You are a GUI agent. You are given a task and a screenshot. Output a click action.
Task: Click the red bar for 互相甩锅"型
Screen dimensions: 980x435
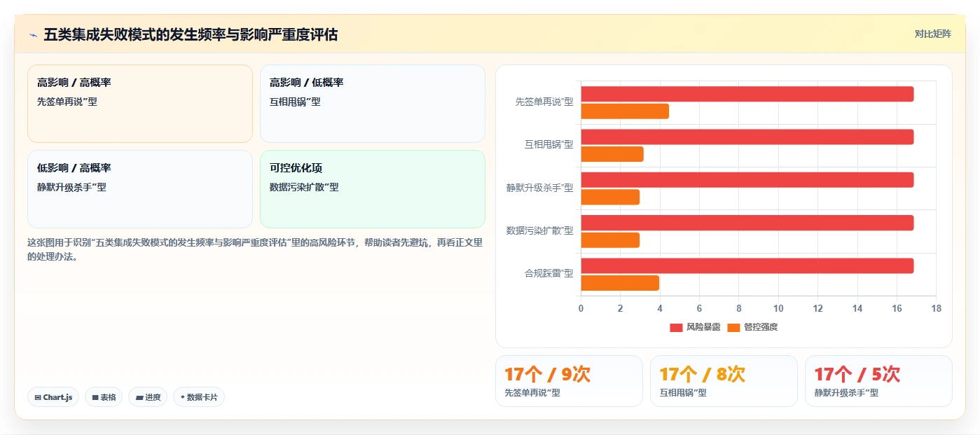point(747,137)
